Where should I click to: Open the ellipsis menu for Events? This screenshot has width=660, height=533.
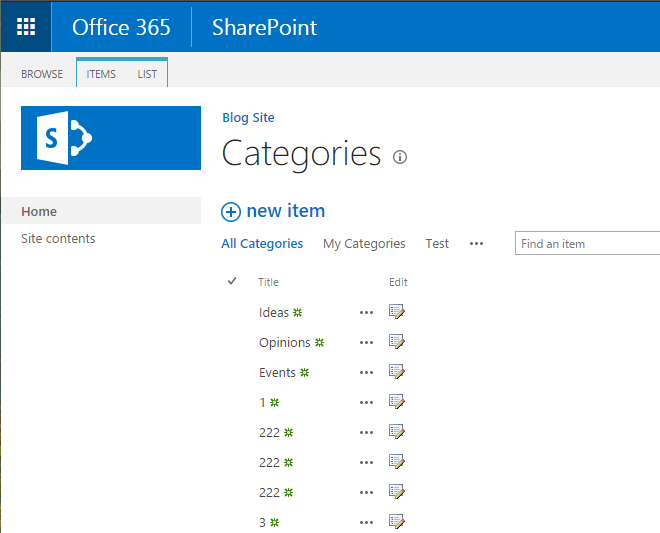click(366, 373)
